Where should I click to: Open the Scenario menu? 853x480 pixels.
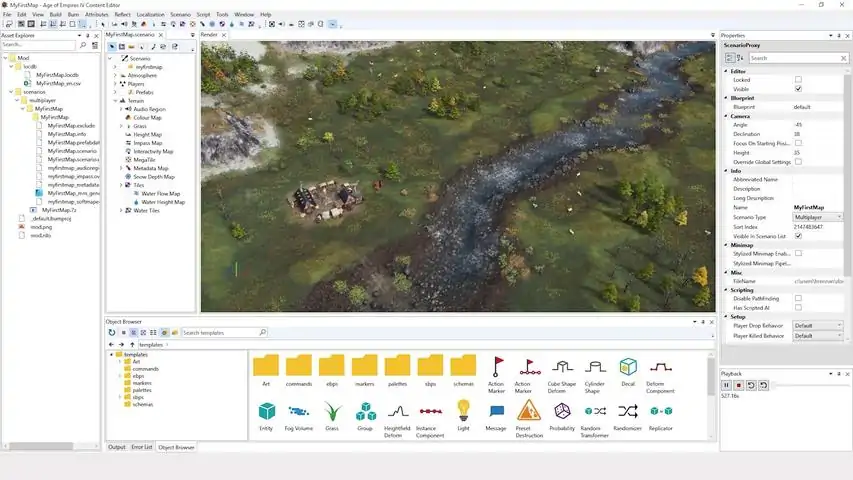coord(180,15)
